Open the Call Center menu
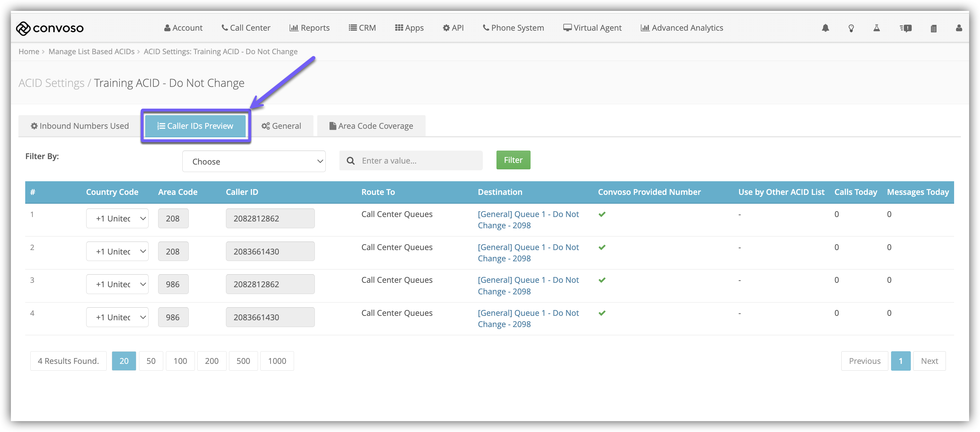980x432 pixels. tap(246, 28)
